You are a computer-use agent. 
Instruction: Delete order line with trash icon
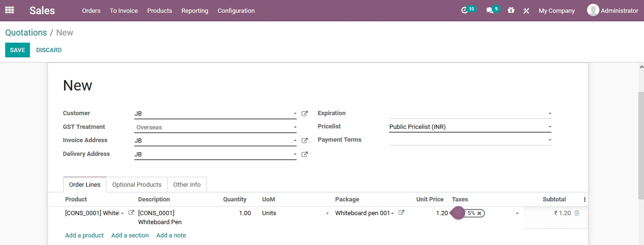(577, 213)
